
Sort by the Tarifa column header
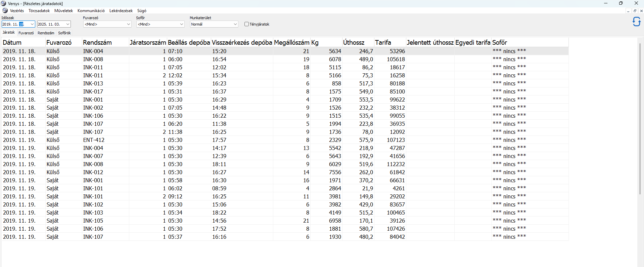click(x=383, y=42)
